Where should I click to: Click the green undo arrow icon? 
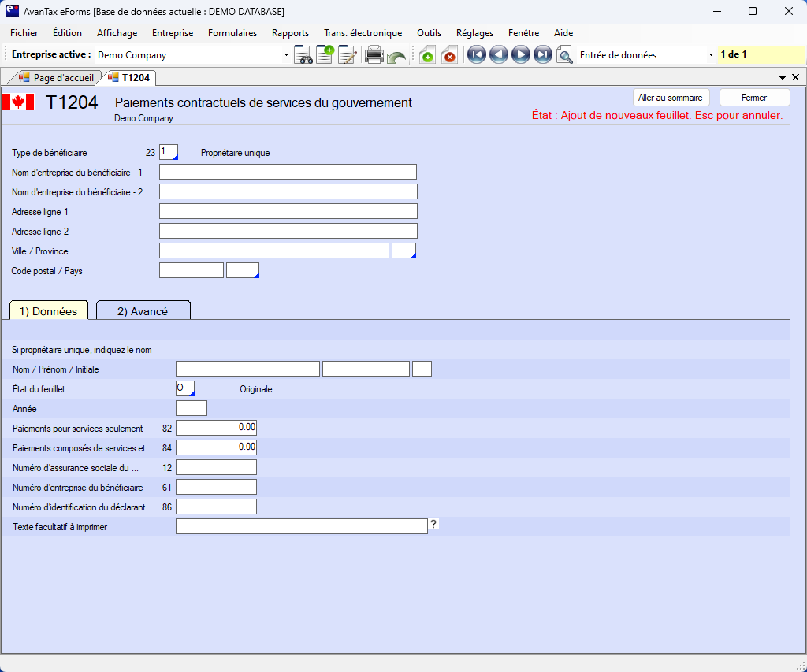pyautogui.click(x=396, y=57)
